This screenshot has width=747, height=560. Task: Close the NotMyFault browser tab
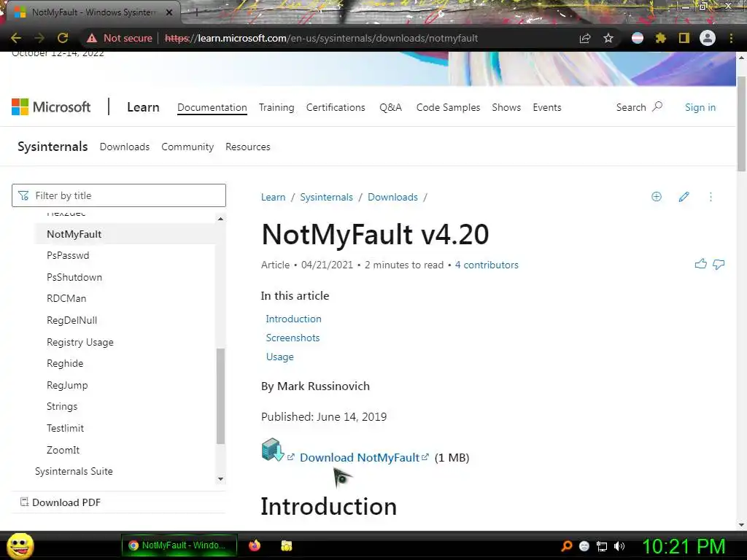(169, 12)
